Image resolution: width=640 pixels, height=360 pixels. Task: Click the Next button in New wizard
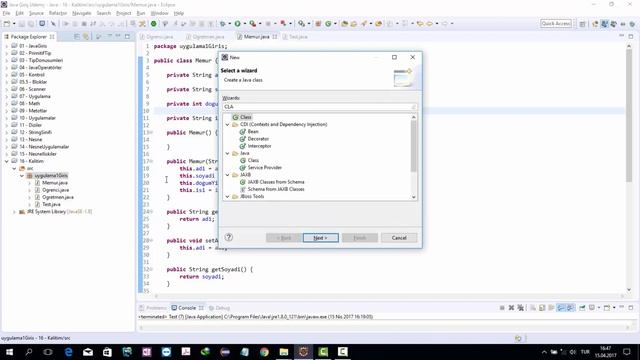(320, 238)
